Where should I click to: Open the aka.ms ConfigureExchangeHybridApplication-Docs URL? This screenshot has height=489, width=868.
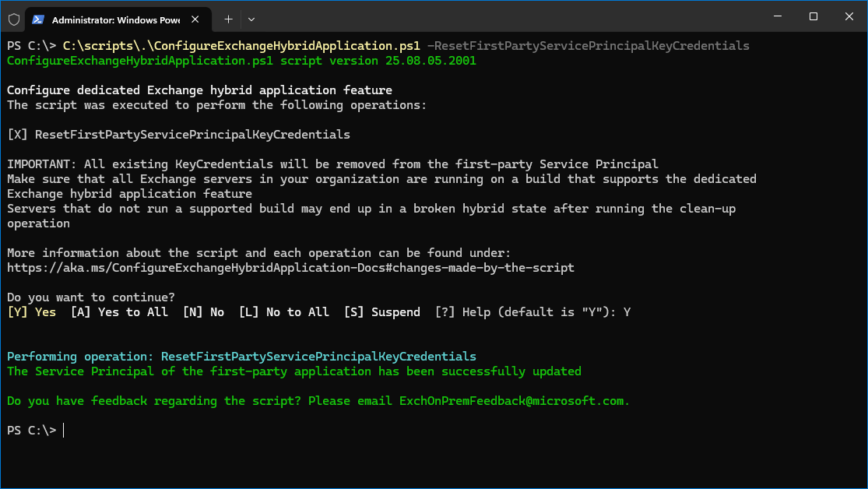tap(290, 268)
